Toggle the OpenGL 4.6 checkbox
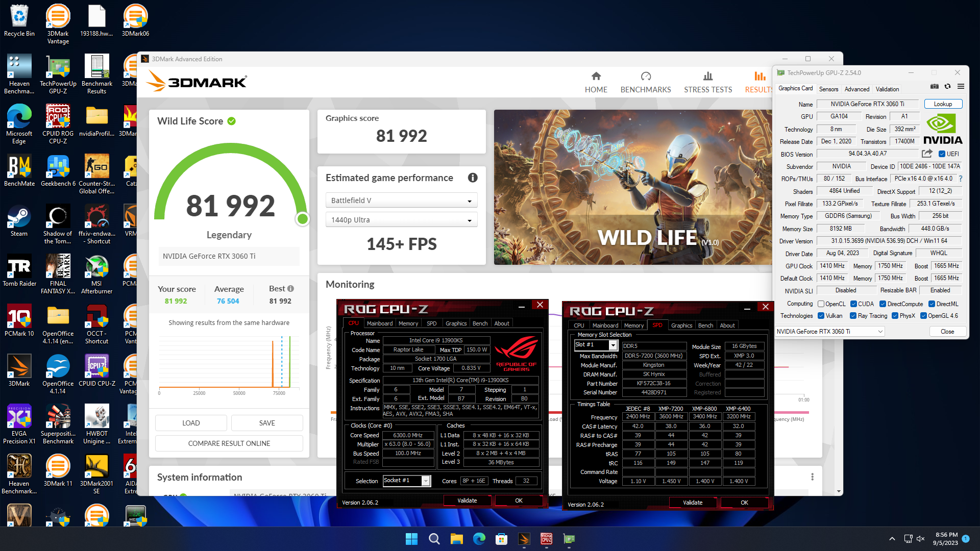The image size is (980, 551). [x=923, y=316]
